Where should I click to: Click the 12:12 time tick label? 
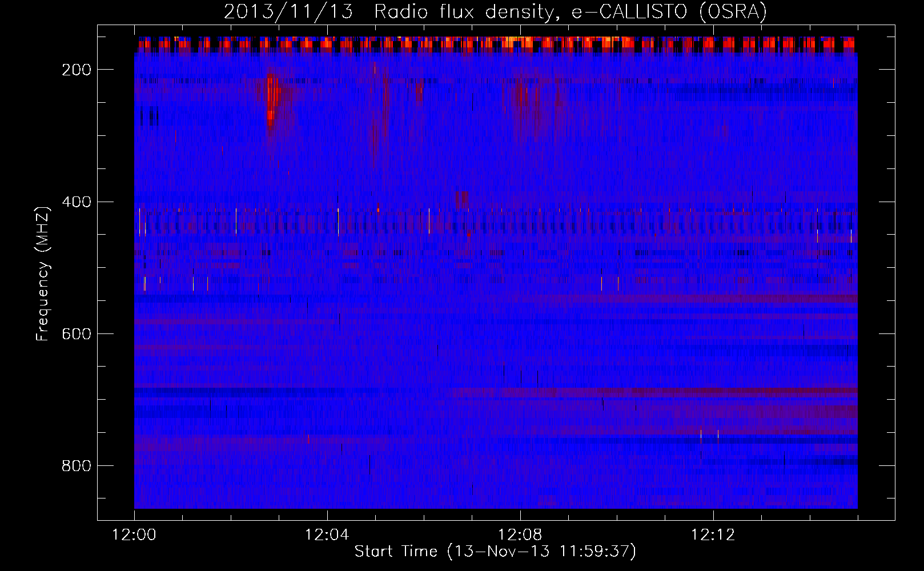[713, 535]
